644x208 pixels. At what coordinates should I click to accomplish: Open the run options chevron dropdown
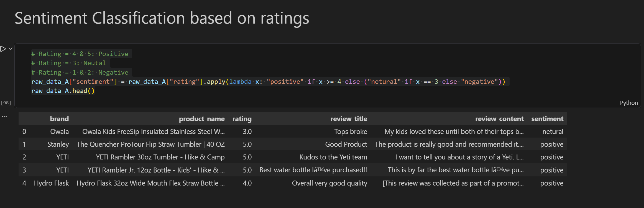tap(11, 49)
